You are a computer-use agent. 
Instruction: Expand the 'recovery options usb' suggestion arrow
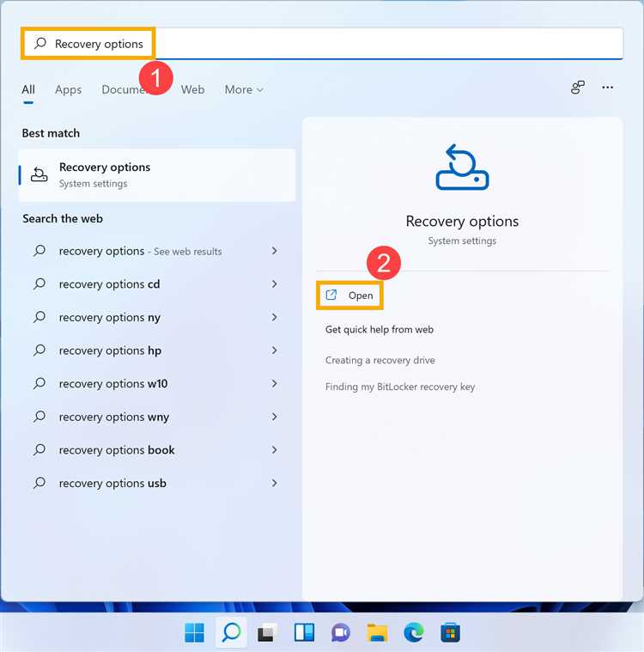tap(275, 483)
